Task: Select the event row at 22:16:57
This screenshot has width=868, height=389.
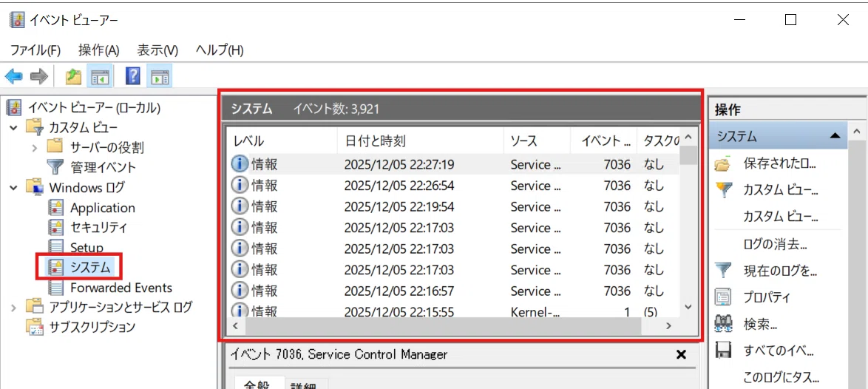Action: pos(454,291)
